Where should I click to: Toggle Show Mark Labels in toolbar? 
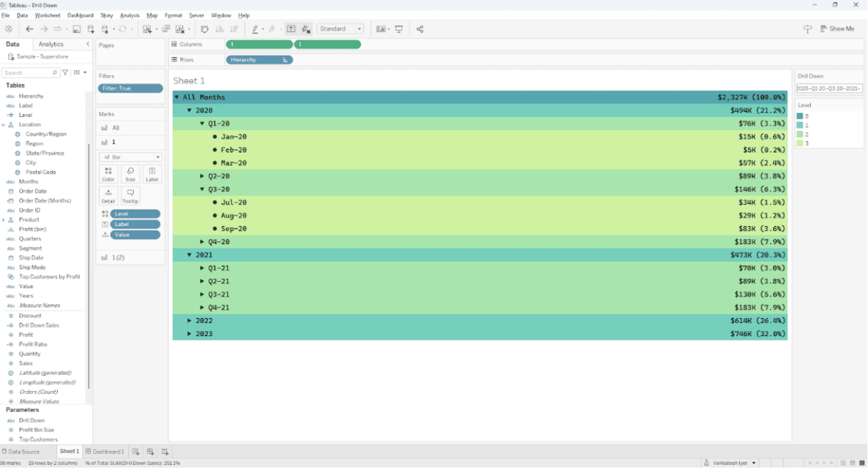click(291, 29)
